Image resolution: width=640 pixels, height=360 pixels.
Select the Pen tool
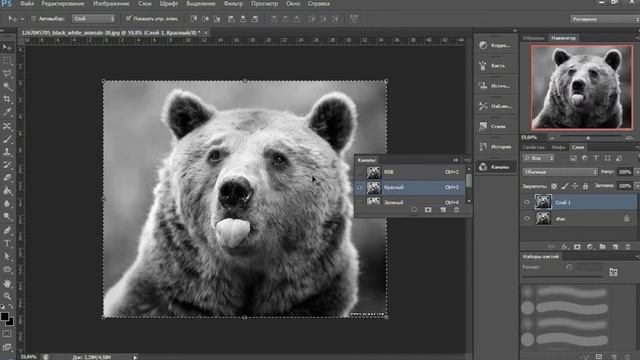coord(7,231)
